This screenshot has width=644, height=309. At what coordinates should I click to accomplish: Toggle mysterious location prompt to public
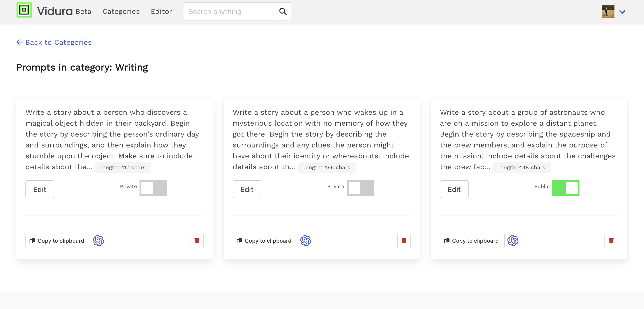pos(360,188)
